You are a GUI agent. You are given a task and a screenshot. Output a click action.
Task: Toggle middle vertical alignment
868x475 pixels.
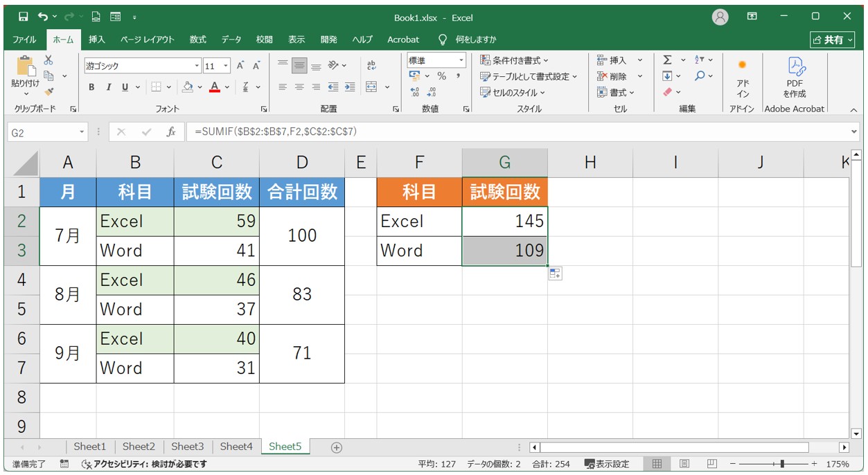299,66
